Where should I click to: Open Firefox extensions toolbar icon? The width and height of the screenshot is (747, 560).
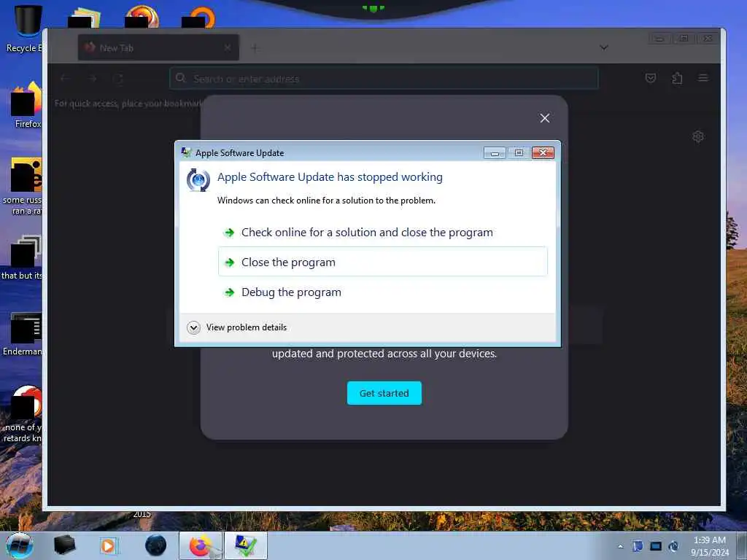[x=677, y=78]
